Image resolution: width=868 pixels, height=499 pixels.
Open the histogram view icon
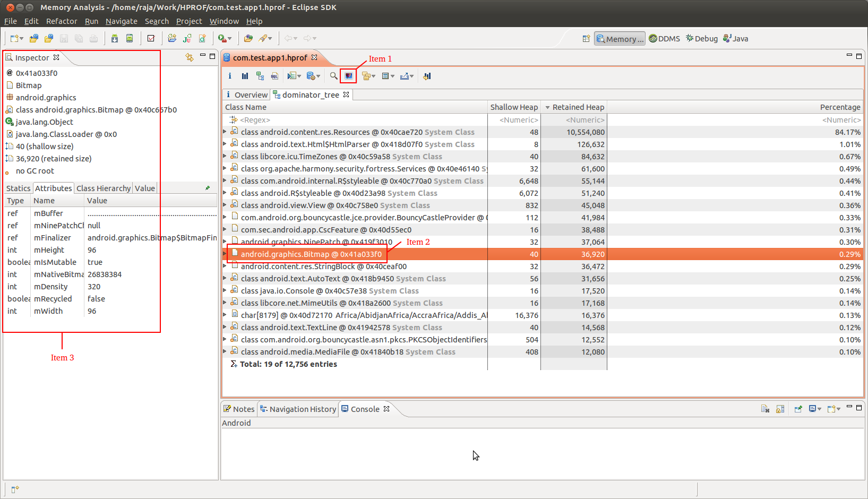click(245, 76)
